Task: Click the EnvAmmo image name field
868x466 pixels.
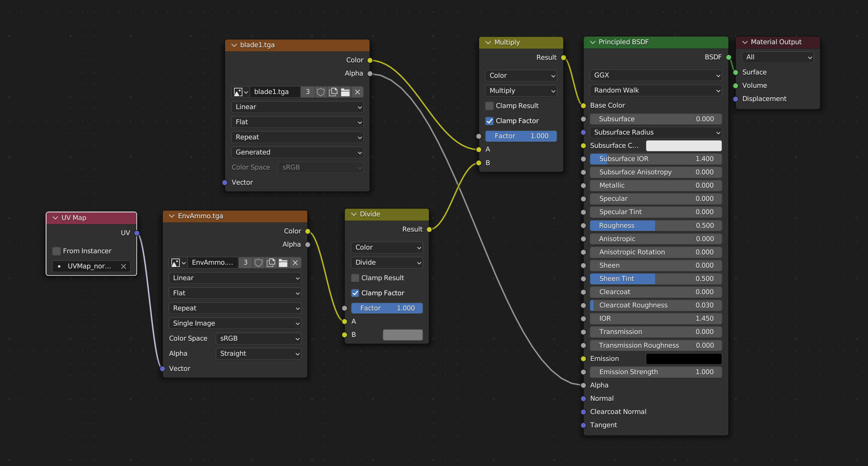Action: [x=213, y=262]
